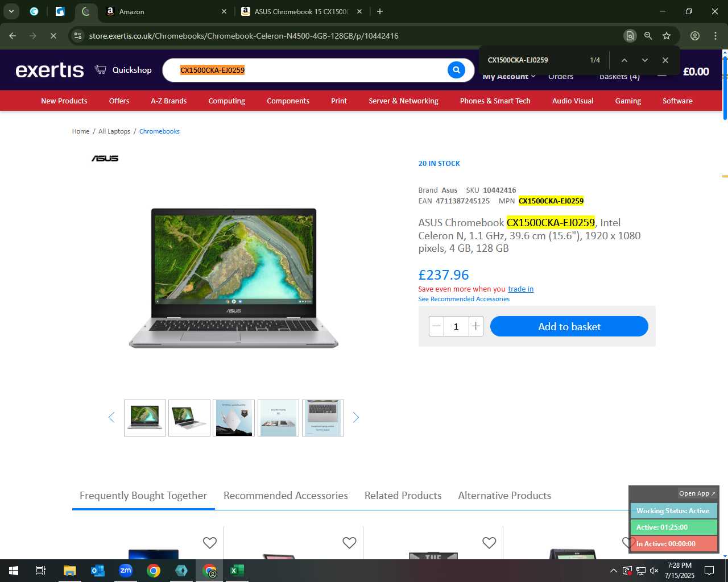Open the Audio Visual menu

pyautogui.click(x=573, y=101)
